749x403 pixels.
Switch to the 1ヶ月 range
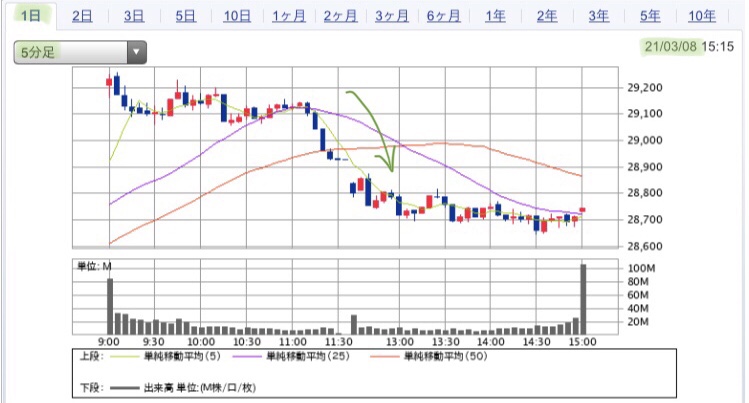coord(289,16)
